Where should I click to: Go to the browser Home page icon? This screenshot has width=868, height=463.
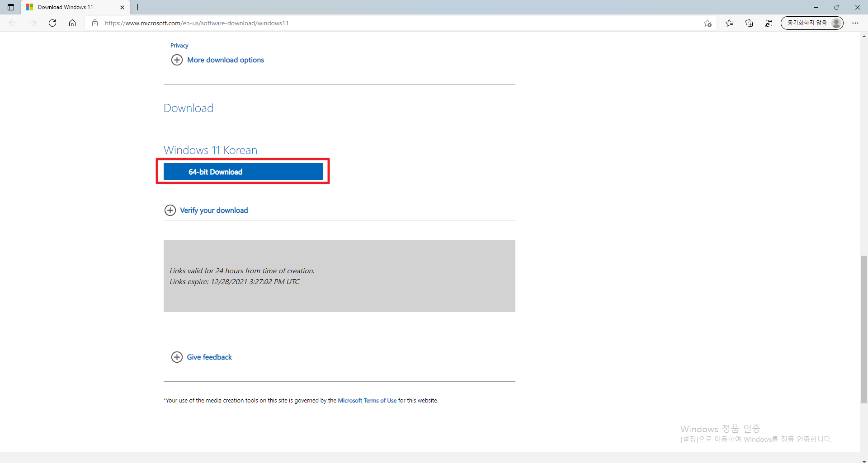point(72,23)
